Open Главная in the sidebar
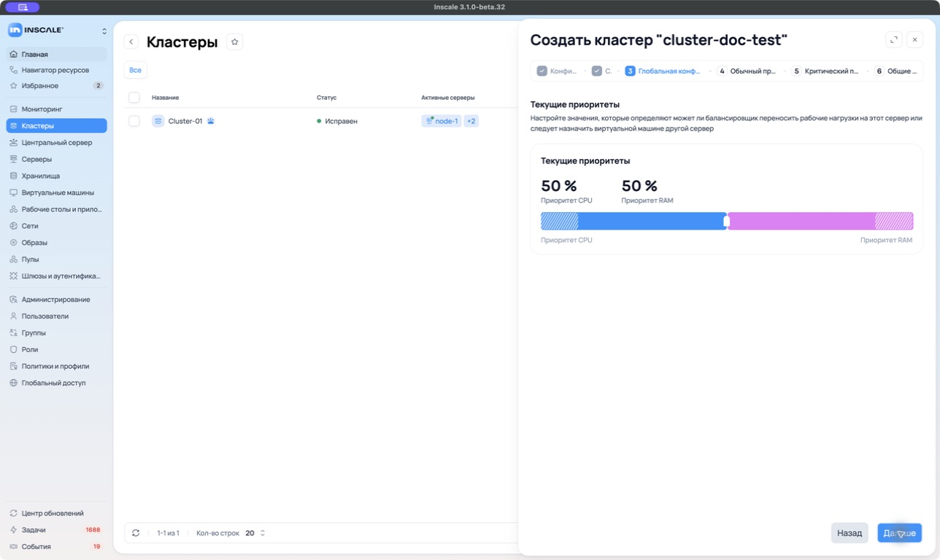The width and height of the screenshot is (940, 560). pos(56,54)
